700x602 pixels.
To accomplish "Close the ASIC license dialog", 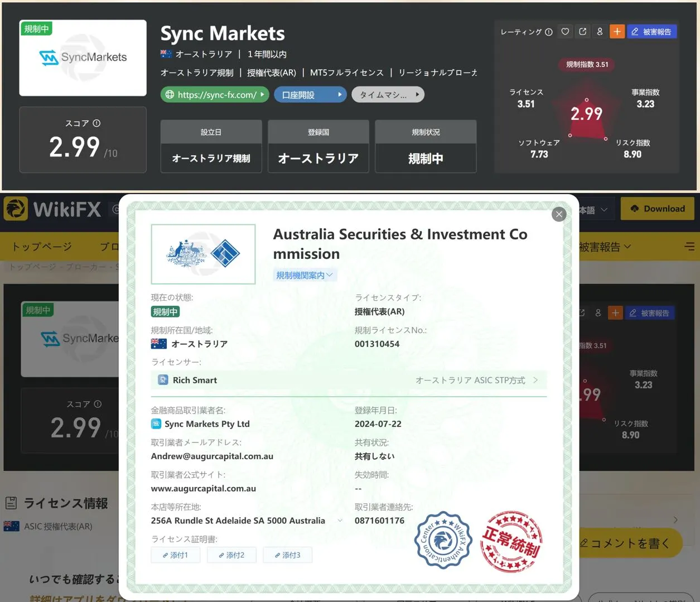I will pos(559,214).
